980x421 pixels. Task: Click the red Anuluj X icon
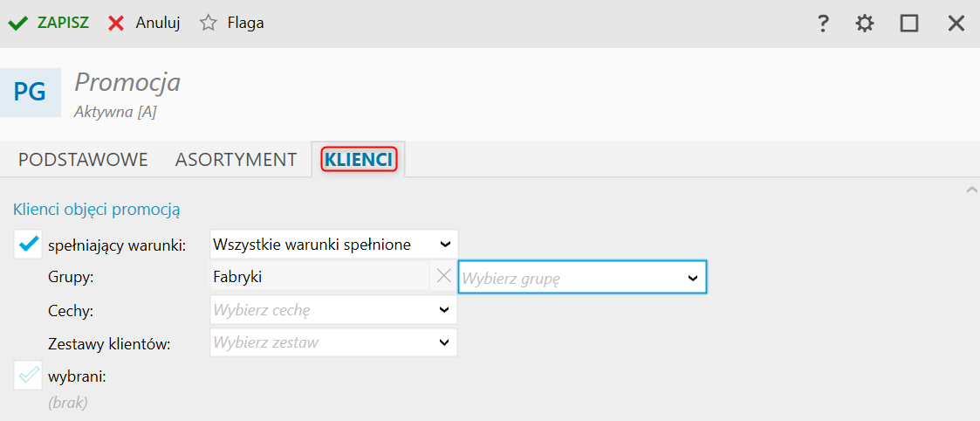click(116, 24)
